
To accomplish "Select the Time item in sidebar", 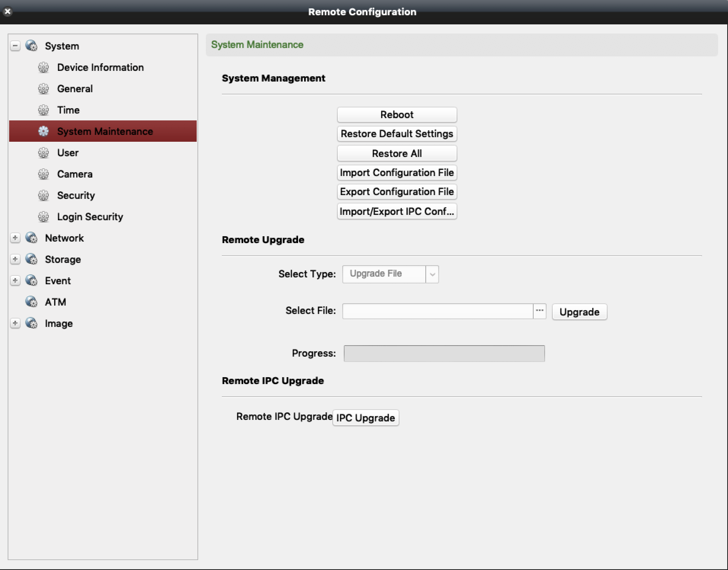I will click(x=68, y=110).
